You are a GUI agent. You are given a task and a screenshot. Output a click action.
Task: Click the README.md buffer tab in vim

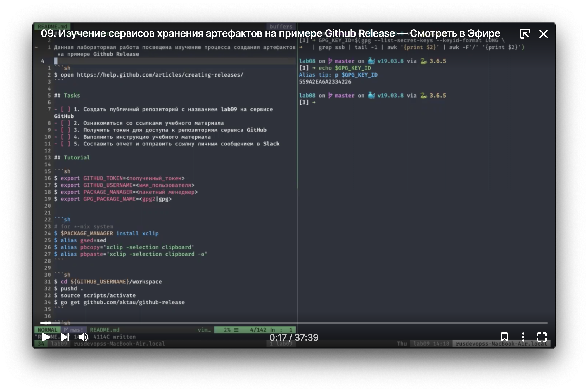coord(52,26)
